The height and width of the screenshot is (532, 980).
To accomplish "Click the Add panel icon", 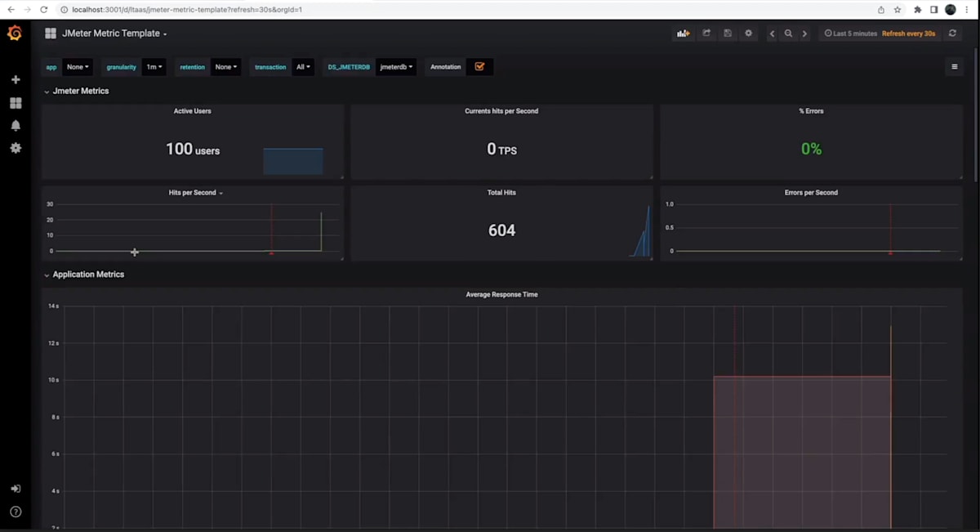I will (x=683, y=34).
